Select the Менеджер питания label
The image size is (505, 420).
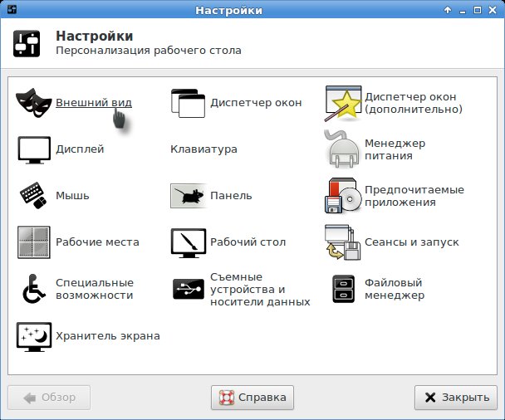tap(395, 149)
